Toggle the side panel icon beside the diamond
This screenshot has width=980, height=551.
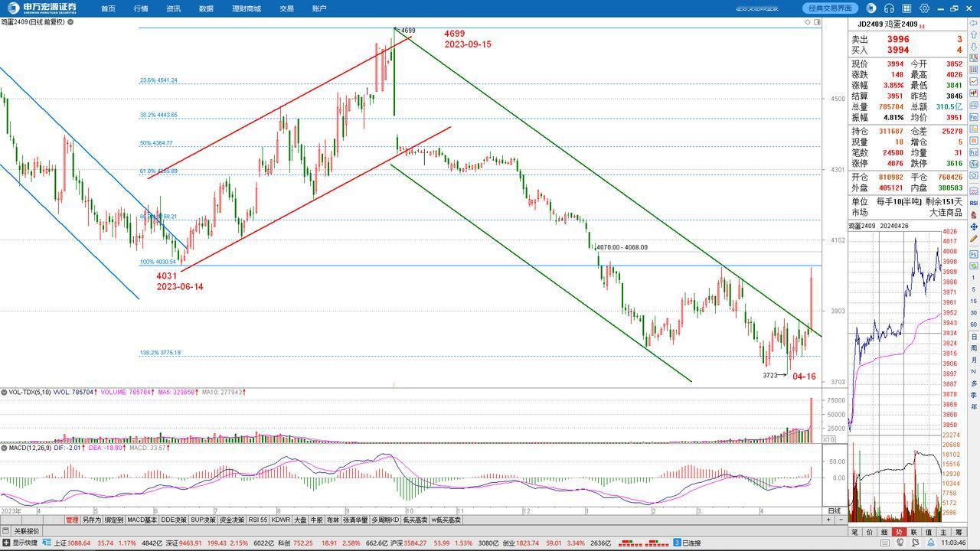(x=817, y=22)
